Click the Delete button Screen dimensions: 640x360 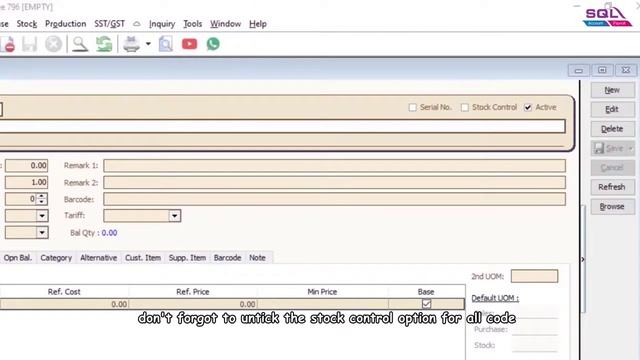point(612,129)
